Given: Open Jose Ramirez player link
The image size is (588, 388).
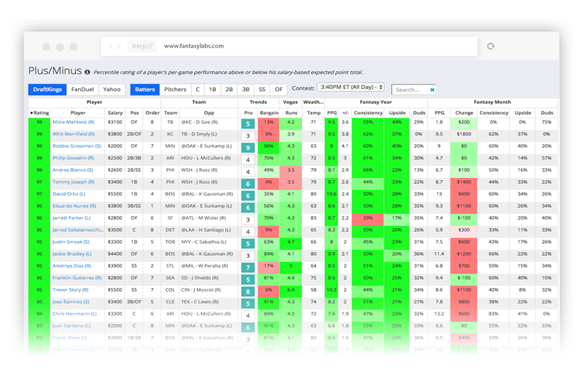Looking at the screenshot, I should (x=71, y=302).
